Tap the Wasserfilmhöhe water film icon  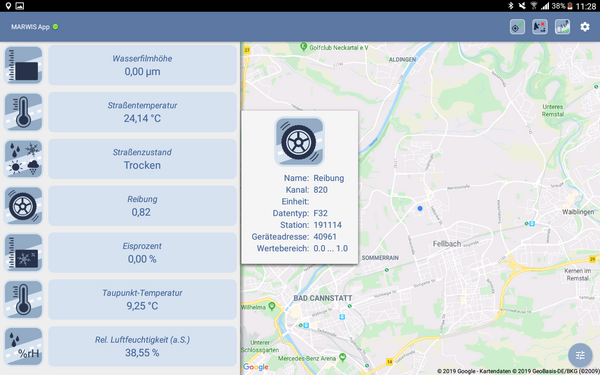pos(23,65)
